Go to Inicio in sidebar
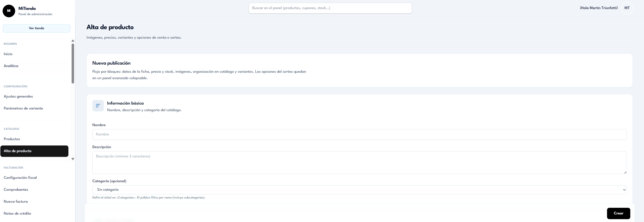Image resolution: width=644 pixels, height=222 pixels. tap(8, 54)
